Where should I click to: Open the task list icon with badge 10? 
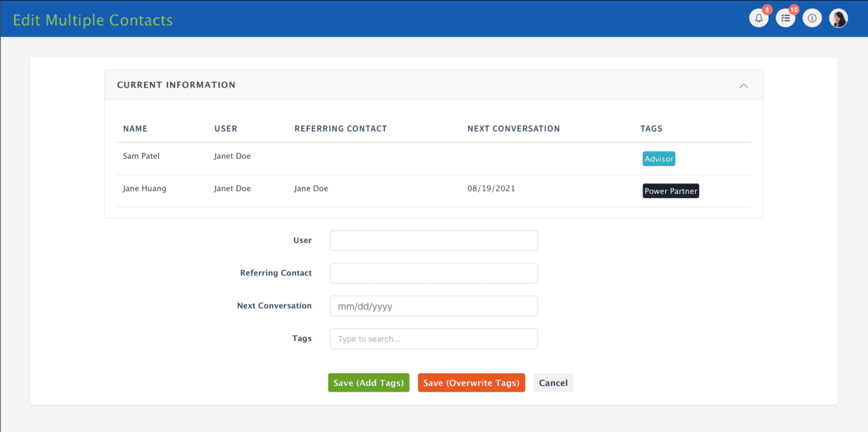[785, 18]
